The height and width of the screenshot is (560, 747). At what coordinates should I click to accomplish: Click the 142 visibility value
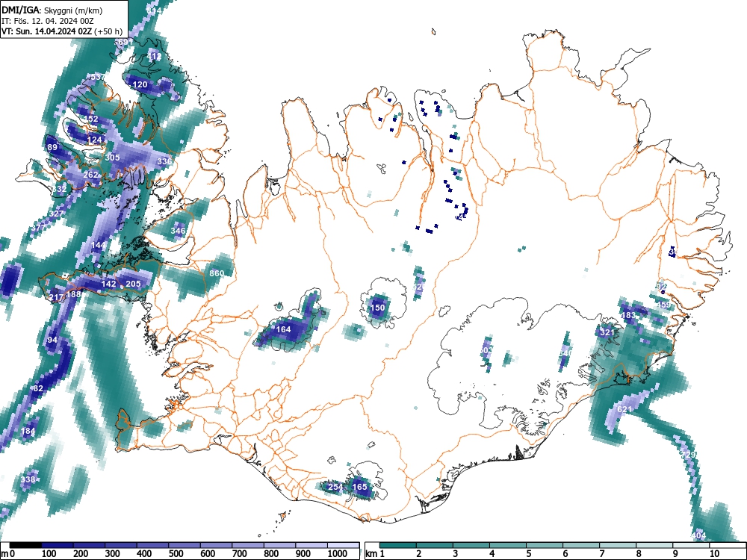(108, 284)
